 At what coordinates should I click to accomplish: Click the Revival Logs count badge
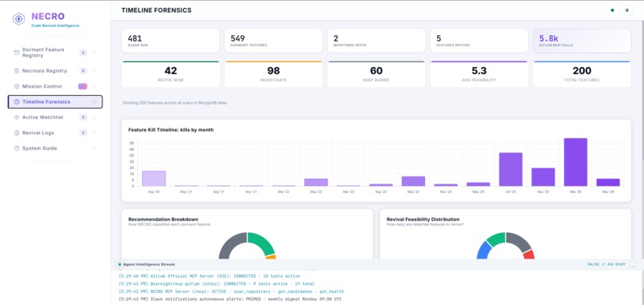pyautogui.click(x=83, y=133)
